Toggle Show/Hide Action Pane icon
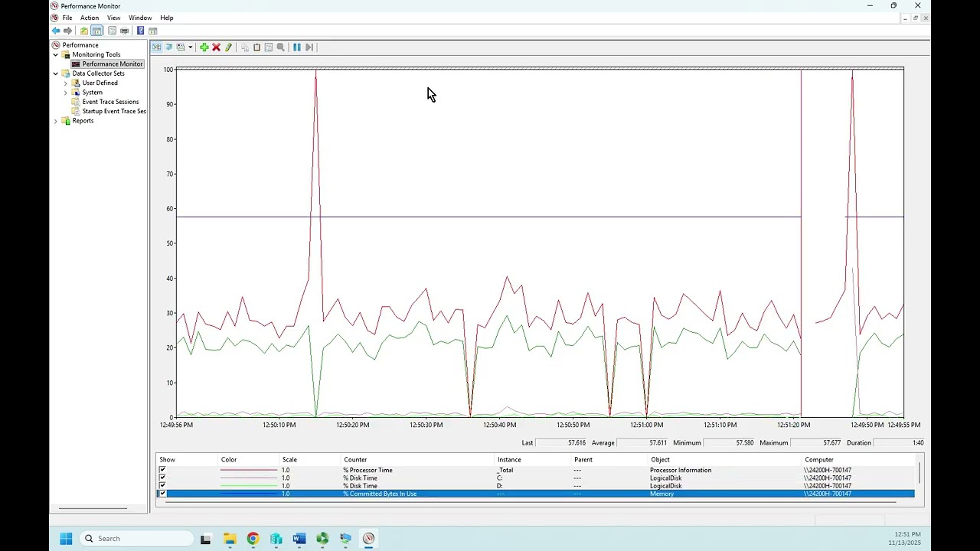The image size is (980, 551). [x=152, y=31]
